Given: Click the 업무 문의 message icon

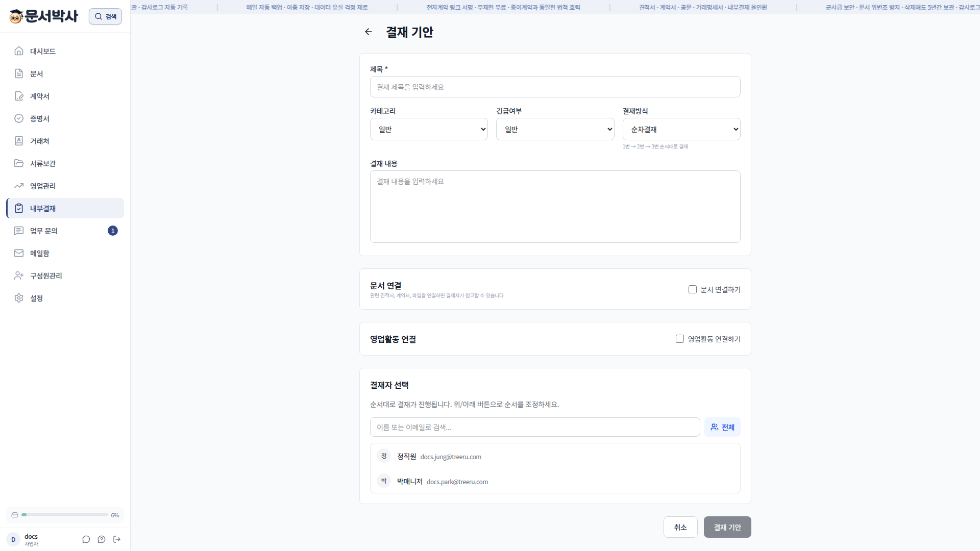Looking at the screenshot, I should coord(19,231).
